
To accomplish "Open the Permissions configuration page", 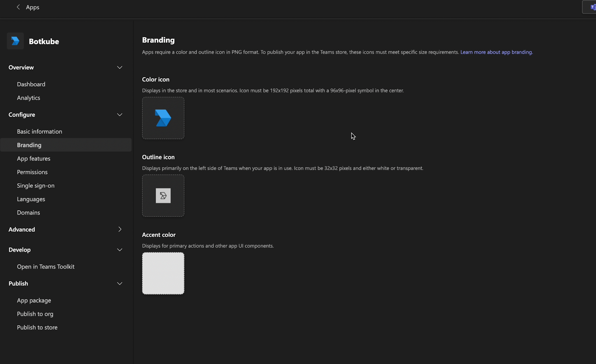I will [x=32, y=172].
